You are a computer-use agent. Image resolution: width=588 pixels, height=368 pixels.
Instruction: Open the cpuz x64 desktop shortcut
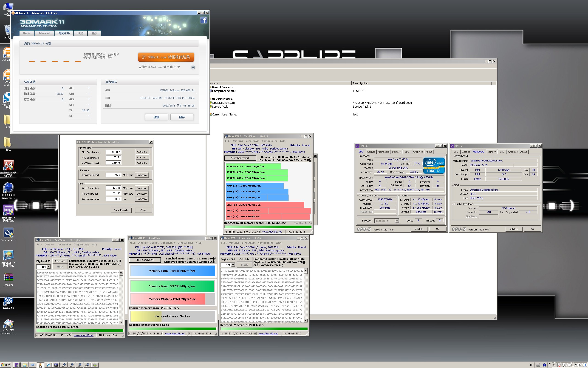pyautogui.click(x=8, y=213)
